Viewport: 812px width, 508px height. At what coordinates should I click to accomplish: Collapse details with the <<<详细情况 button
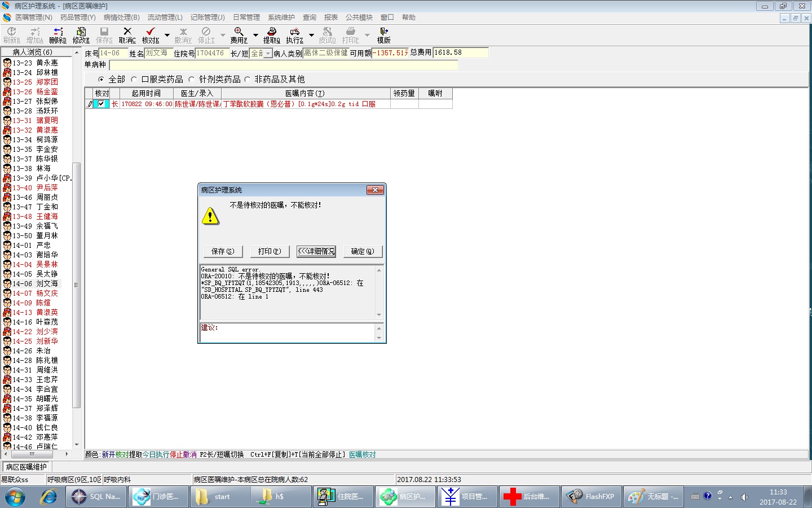coord(316,251)
